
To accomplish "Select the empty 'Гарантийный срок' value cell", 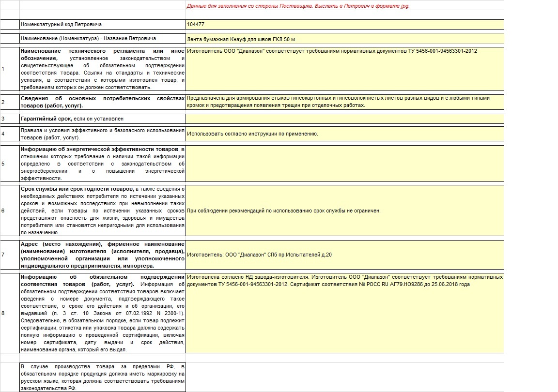I will click(x=344, y=119).
